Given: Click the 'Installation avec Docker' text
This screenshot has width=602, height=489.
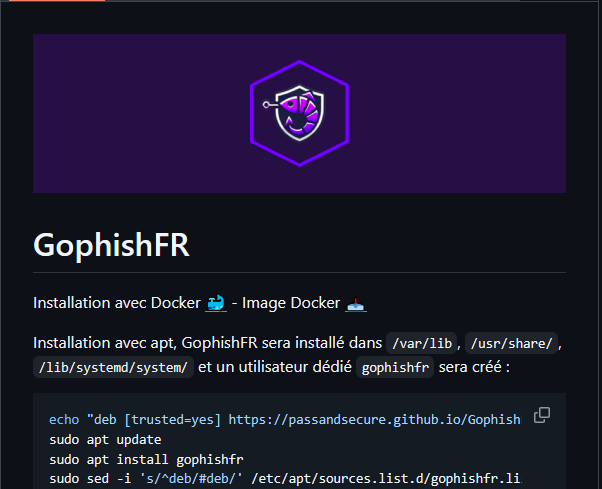Looking at the screenshot, I should coord(117,303).
